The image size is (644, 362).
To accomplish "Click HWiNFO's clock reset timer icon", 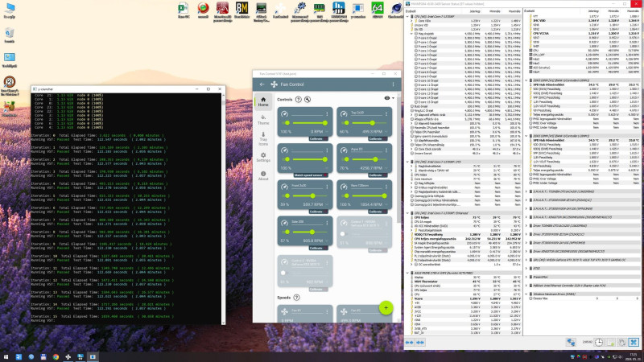I will coord(599,343).
